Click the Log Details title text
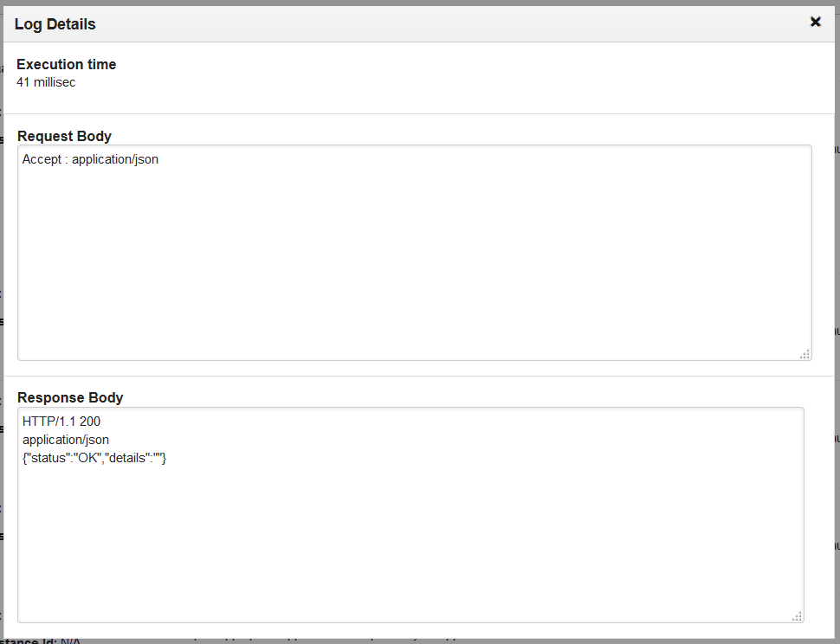This screenshot has width=840, height=644. (x=55, y=24)
